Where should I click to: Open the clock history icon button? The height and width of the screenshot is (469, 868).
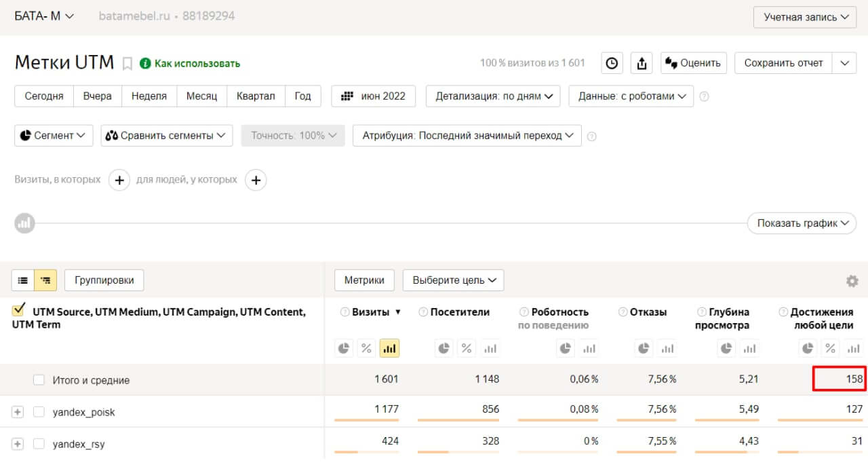(x=612, y=63)
